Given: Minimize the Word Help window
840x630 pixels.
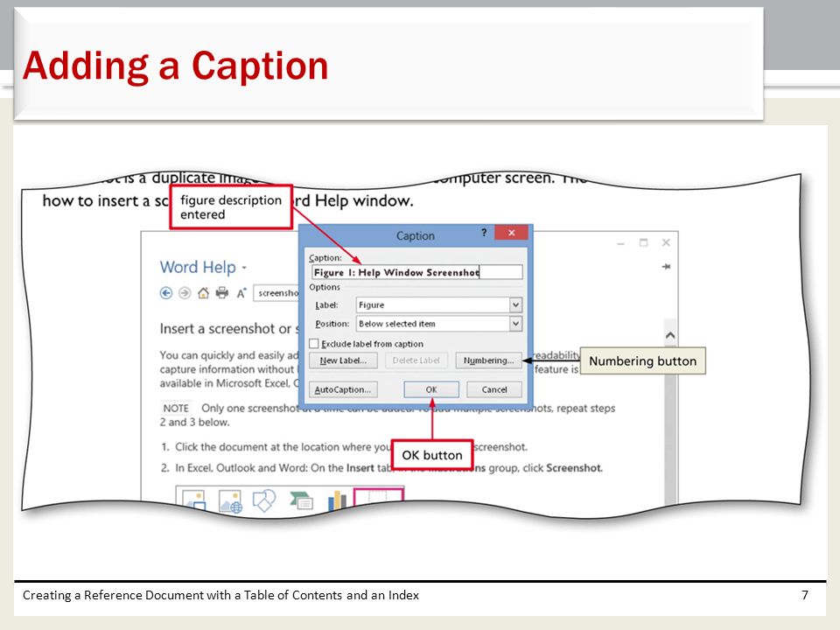Looking at the screenshot, I should pyautogui.click(x=620, y=243).
